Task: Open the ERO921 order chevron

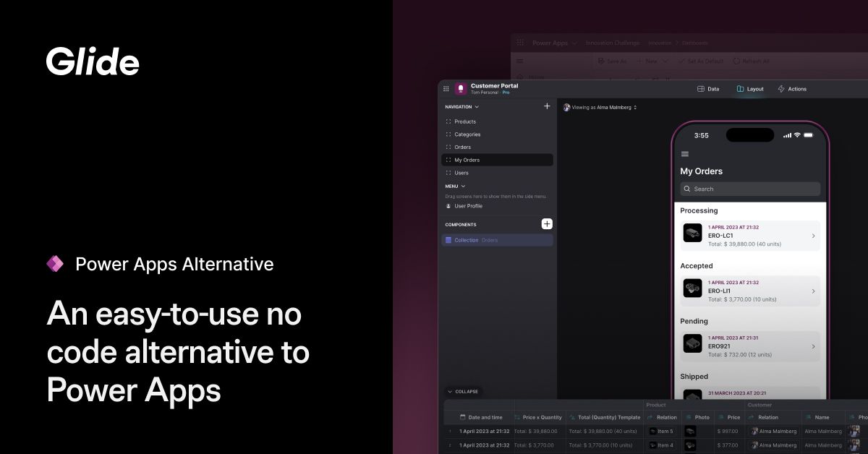Action: 813,346
